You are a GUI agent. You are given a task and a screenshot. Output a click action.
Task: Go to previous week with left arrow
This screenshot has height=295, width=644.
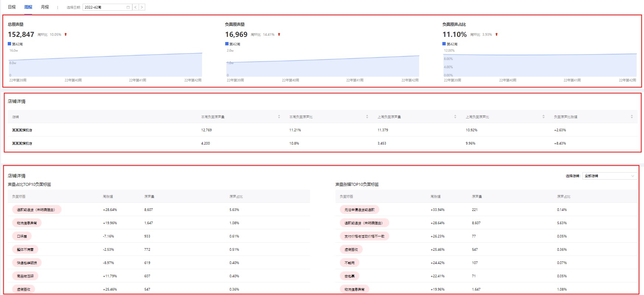tap(135, 7)
